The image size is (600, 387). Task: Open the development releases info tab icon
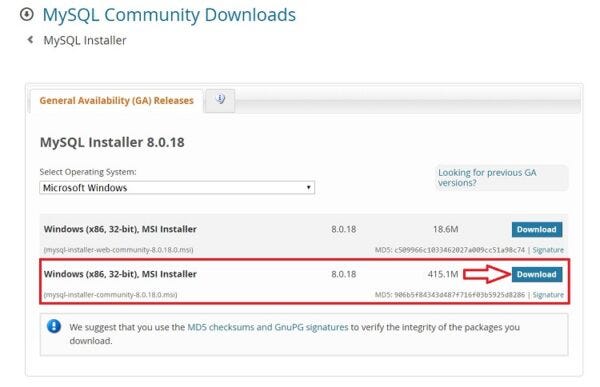220,100
